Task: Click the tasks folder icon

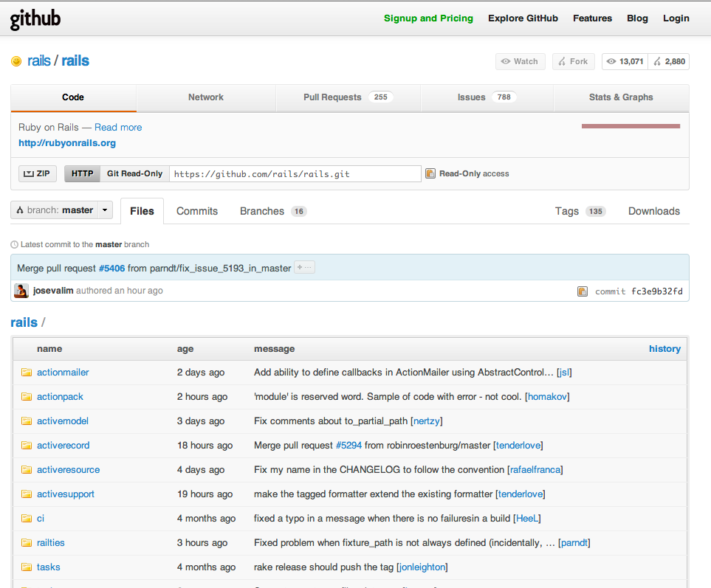Action: click(x=27, y=567)
